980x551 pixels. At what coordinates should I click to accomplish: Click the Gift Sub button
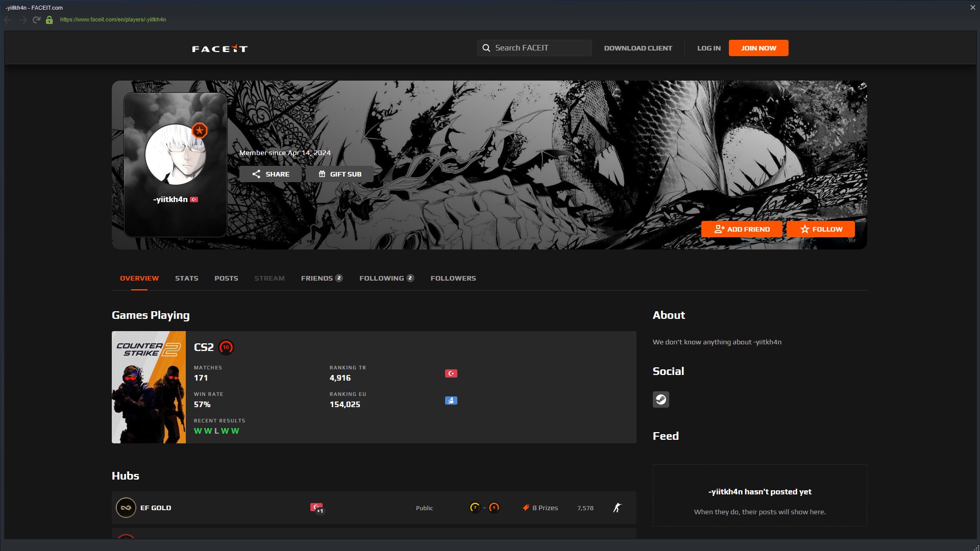pos(340,174)
